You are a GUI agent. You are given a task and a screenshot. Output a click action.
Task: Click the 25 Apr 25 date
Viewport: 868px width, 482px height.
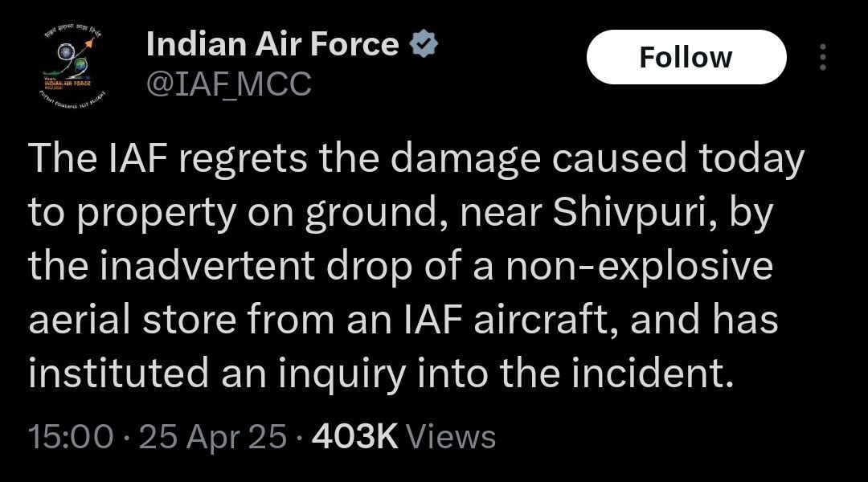point(212,437)
